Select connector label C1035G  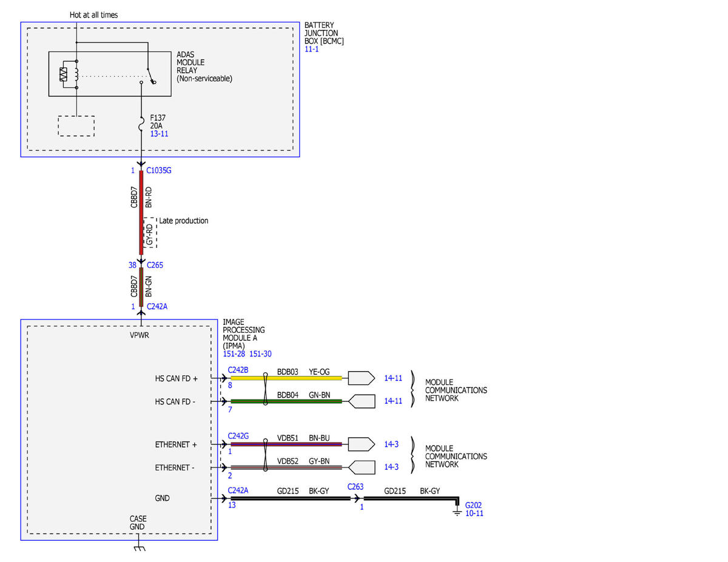pos(159,171)
